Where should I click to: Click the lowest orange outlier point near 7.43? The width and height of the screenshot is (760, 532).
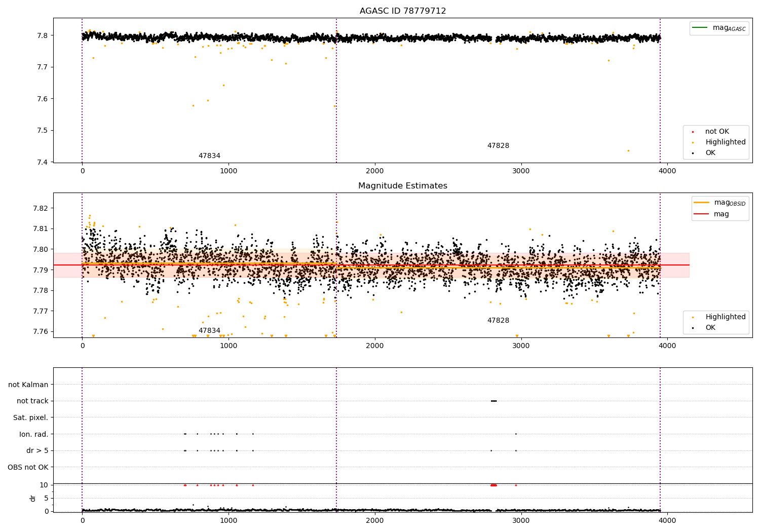(628, 150)
